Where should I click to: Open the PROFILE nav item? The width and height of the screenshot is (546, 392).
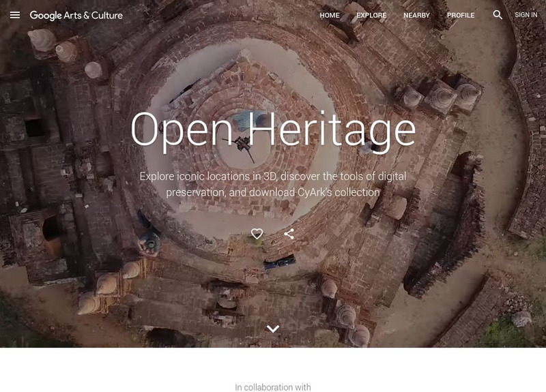[461, 15]
